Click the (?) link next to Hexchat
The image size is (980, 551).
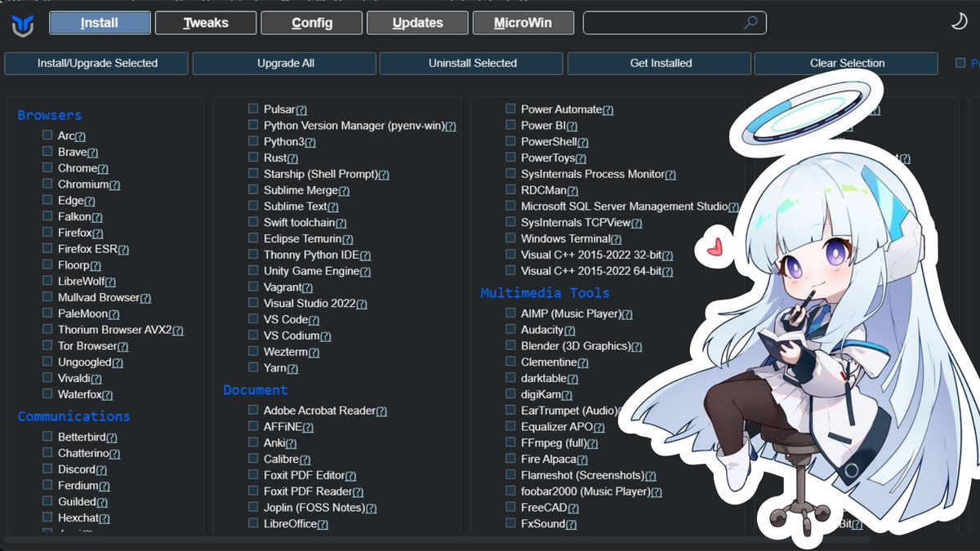(x=104, y=518)
